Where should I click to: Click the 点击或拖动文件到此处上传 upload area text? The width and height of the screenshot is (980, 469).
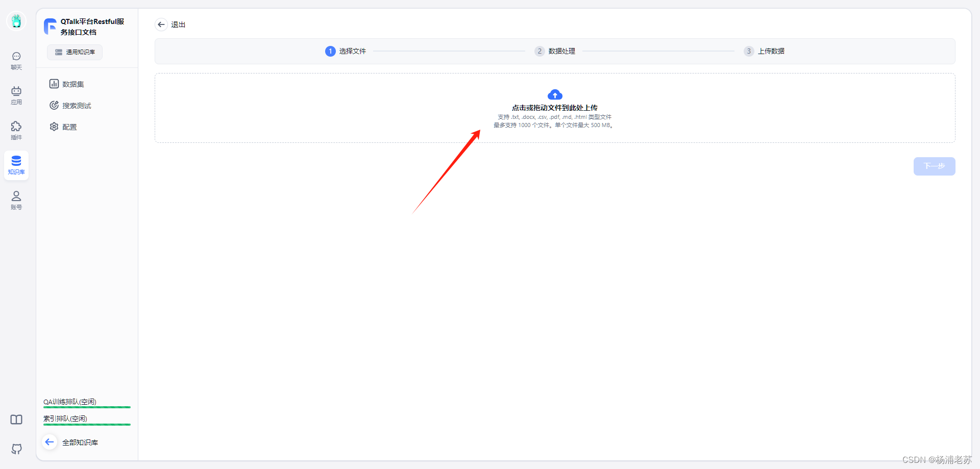coord(555,108)
